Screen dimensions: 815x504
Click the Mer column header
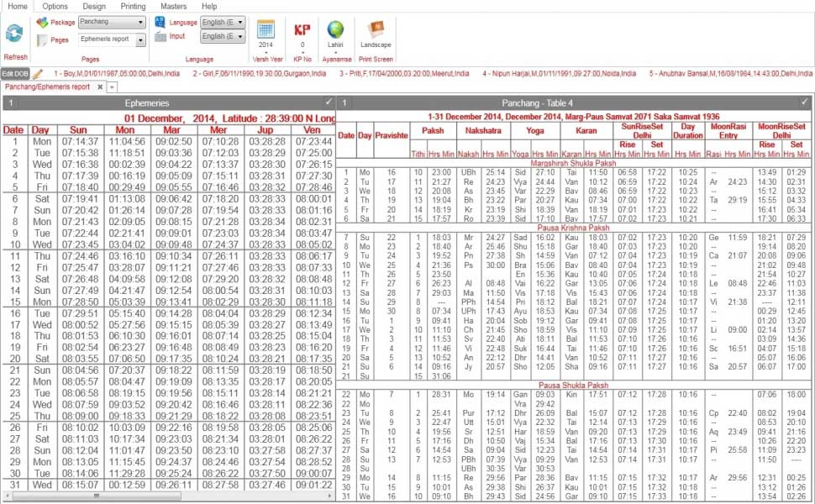218,130
